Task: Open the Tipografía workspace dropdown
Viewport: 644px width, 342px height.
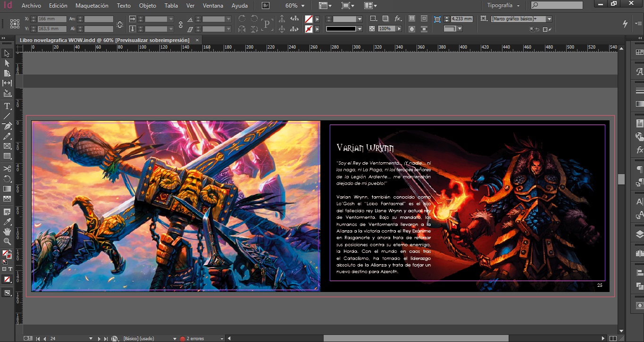Action: (503, 6)
